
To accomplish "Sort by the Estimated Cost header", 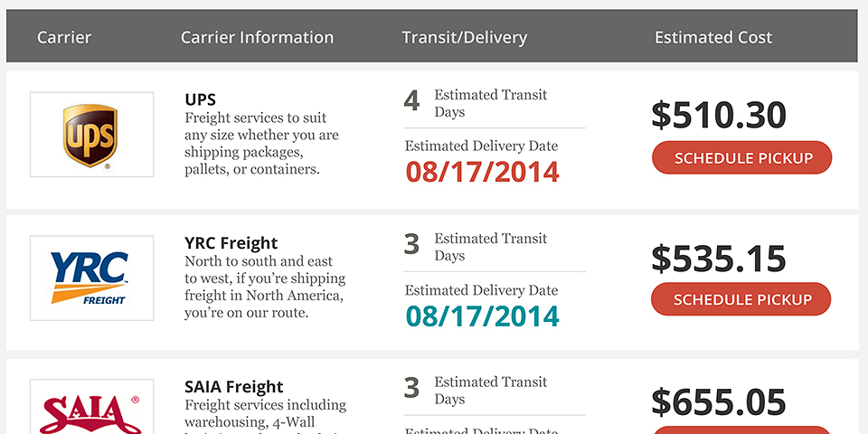I will pyautogui.click(x=713, y=38).
